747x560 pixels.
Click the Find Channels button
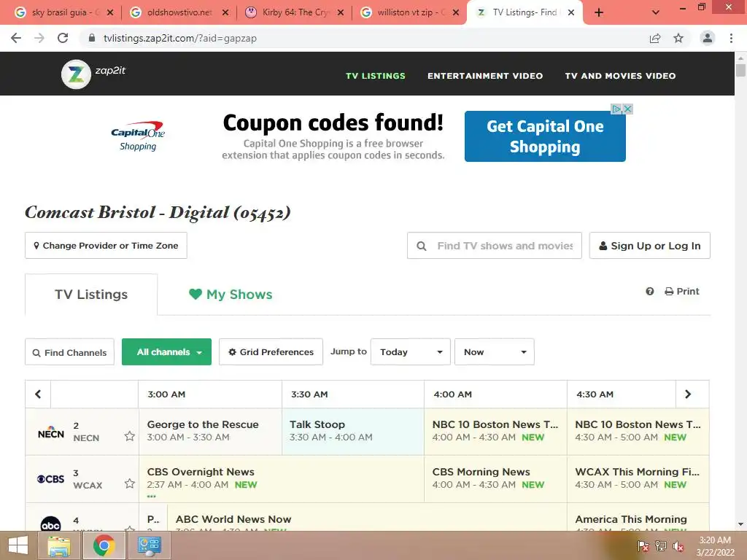(69, 352)
